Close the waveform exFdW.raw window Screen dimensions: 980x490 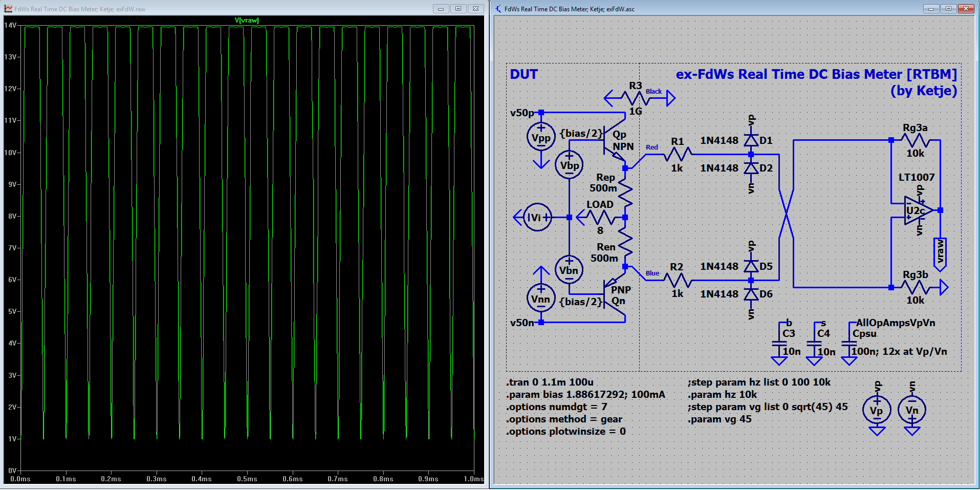click(x=475, y=9)
